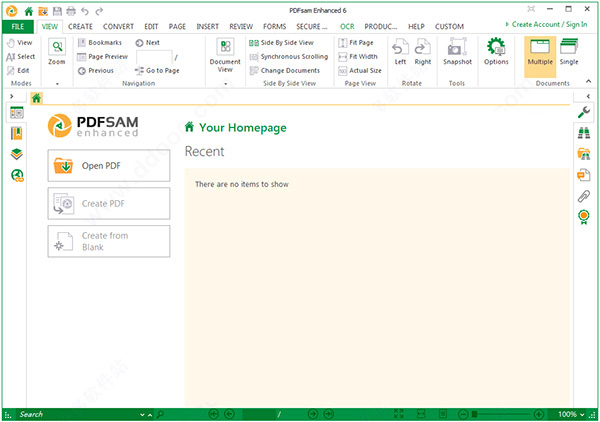
Task: Click Create from Blank button
Action: pos(109,241)
